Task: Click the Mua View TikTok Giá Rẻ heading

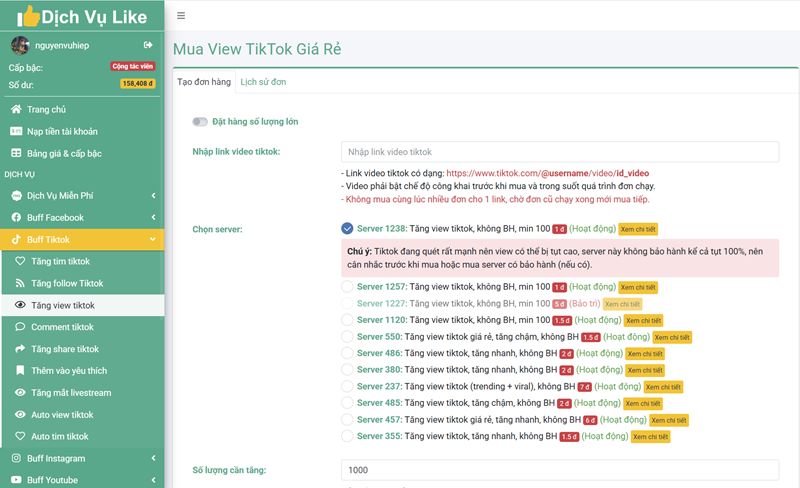Action: click(257, 49)
